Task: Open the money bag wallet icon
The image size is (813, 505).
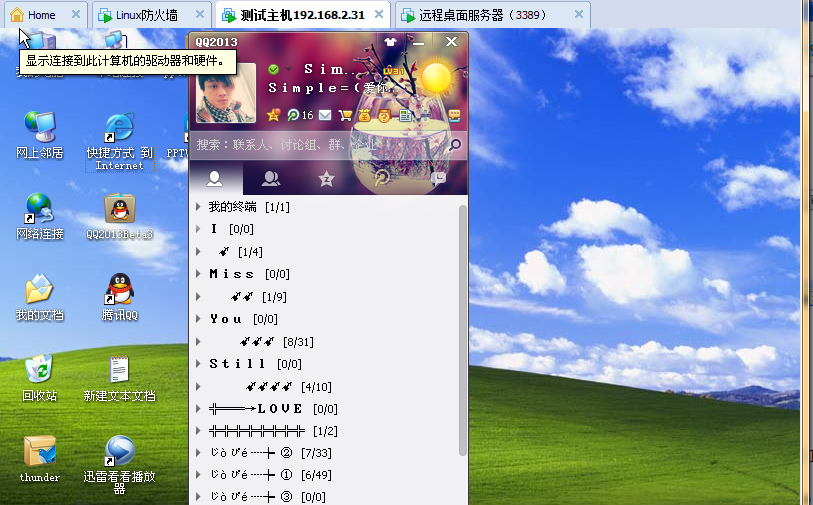Action: 364,115
